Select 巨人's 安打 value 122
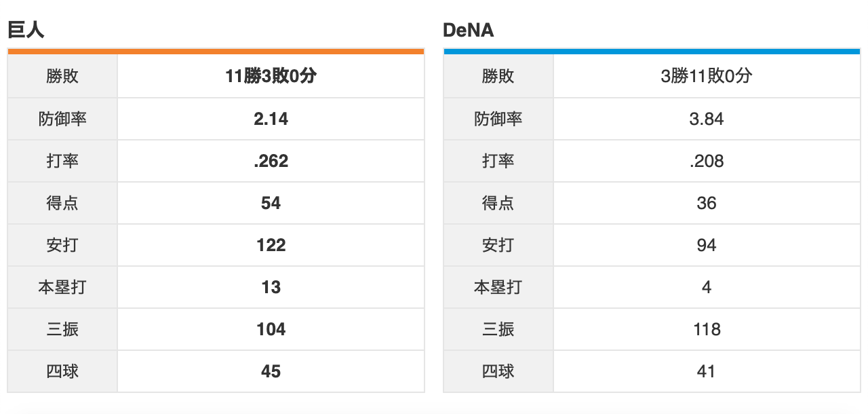Image resolution: width=868 pixels, height=414 pixels. click(x=271, y=245)
